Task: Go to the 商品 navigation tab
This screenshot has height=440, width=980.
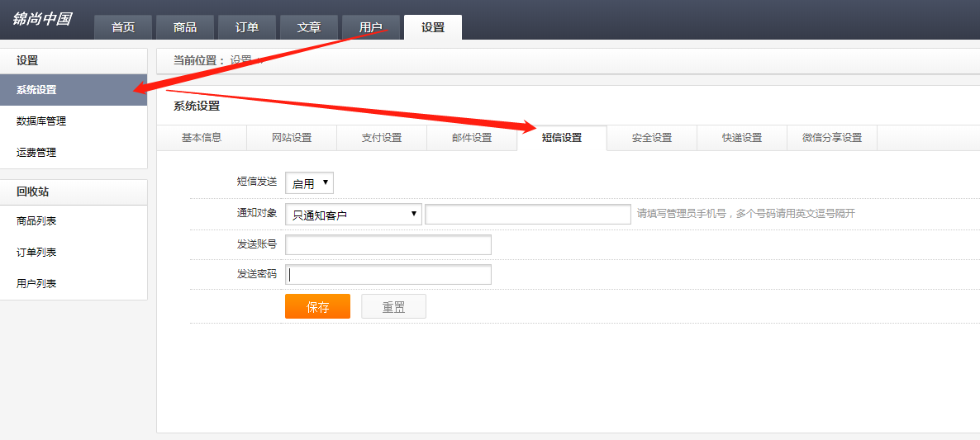Action: click(x=185, y=27)
